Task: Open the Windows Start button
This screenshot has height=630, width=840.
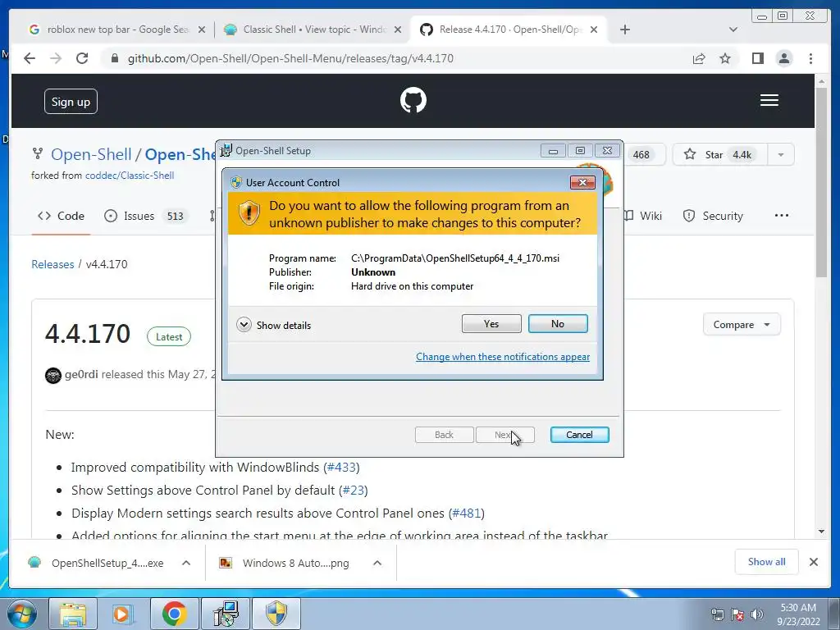Action: click(x=22, y=614)
